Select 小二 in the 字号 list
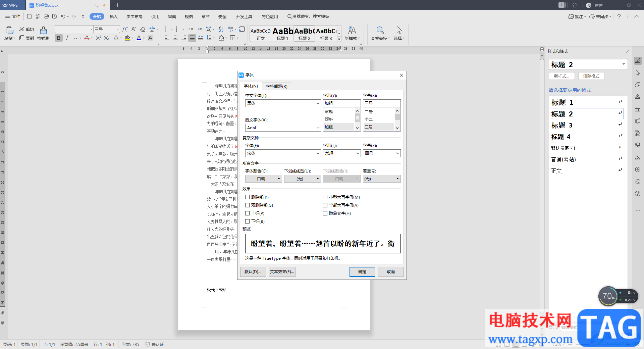Image resolution: width=644 pixels, height=349 pixels. click(379, 119)
